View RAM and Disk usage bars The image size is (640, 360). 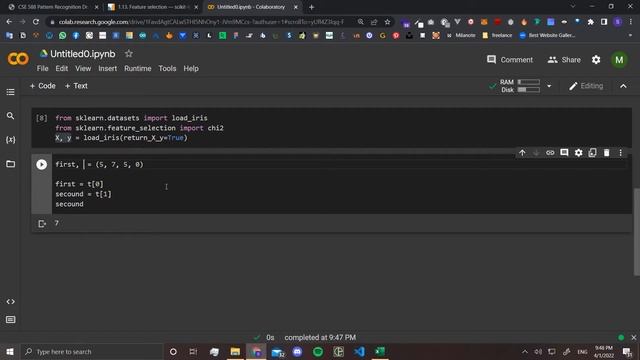tap(520, 86)
